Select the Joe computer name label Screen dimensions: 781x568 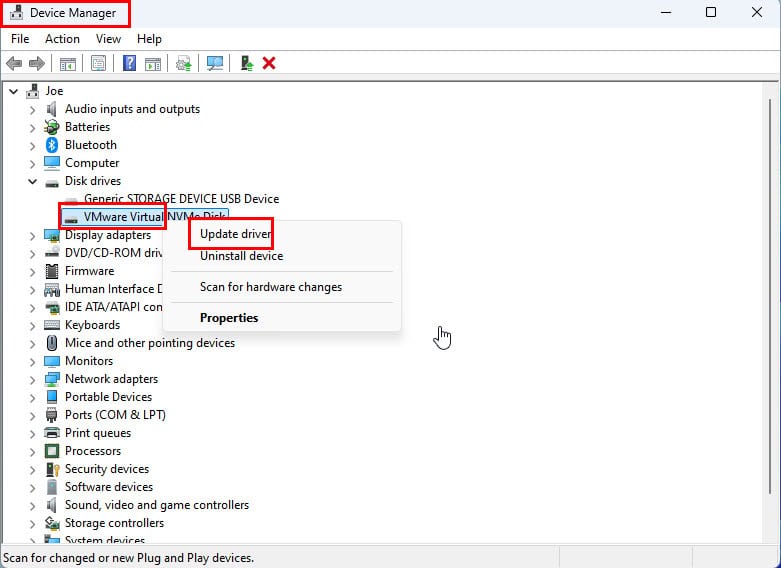(54, 91)
